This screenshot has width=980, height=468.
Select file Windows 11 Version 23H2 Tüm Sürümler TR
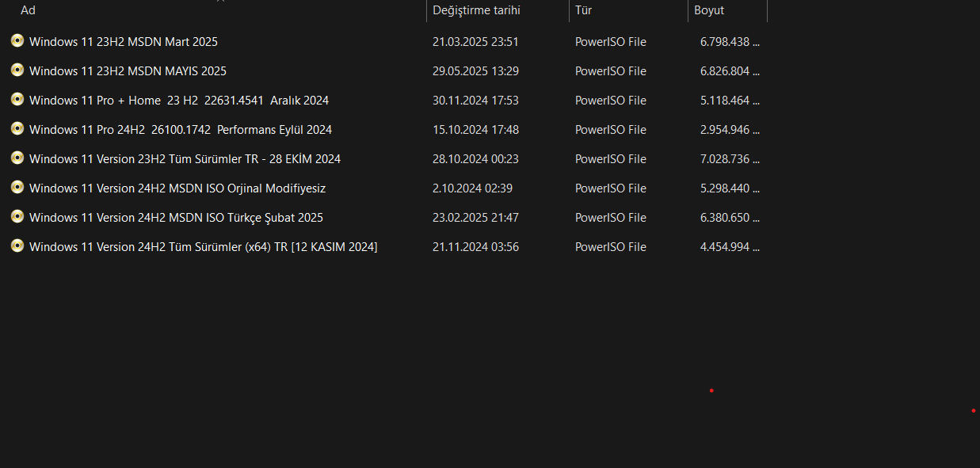tap(185, 159)
